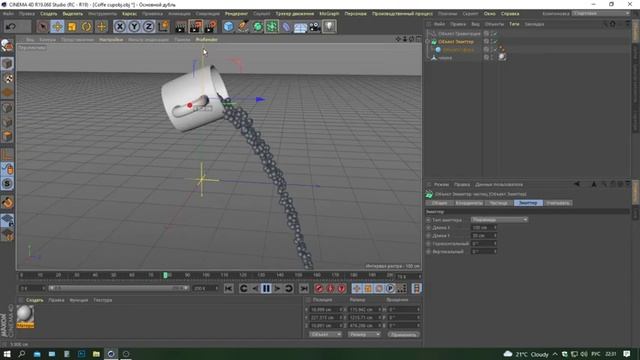Add a Camera object

[315, 27]
